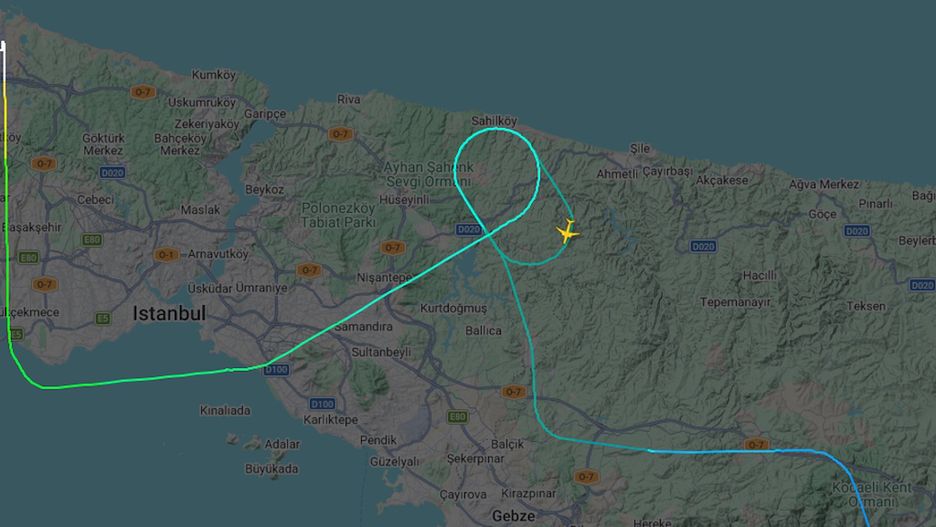Screen dimensions: 936x527
Task: Click the Istanbul city label
Action: [x=169, y=313]
